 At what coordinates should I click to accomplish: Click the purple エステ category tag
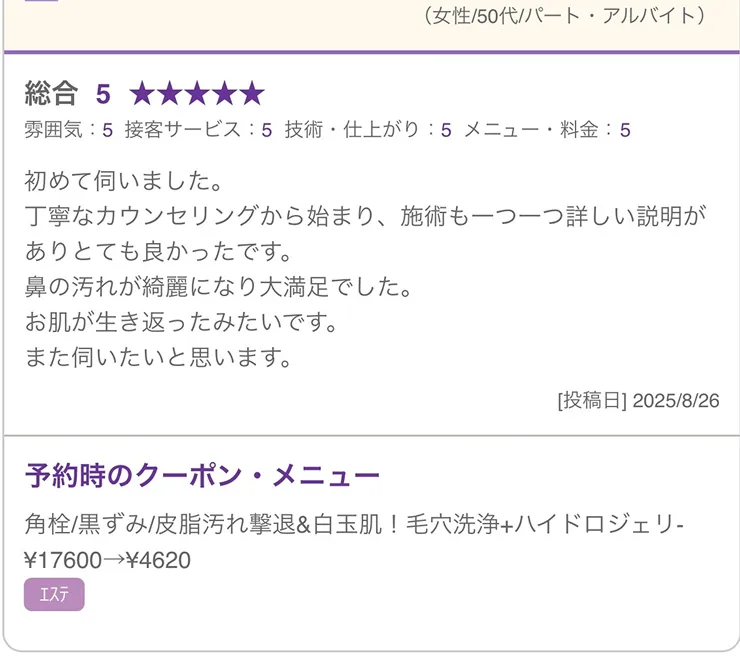tap(54, 595)
